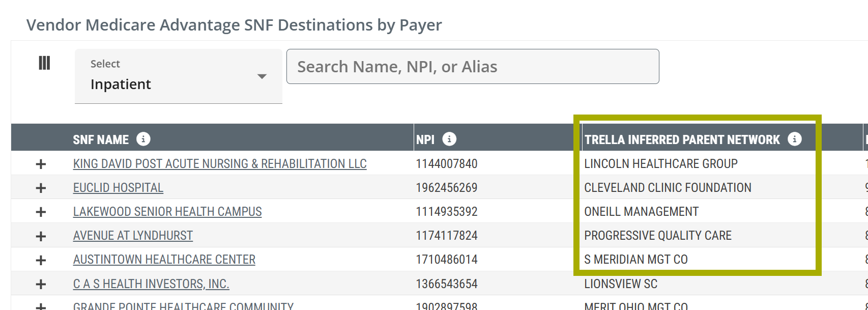Open Lakewood Senior Health Campus link
The width and height of the screenshot is (868, 310).
tap(167, 212)
